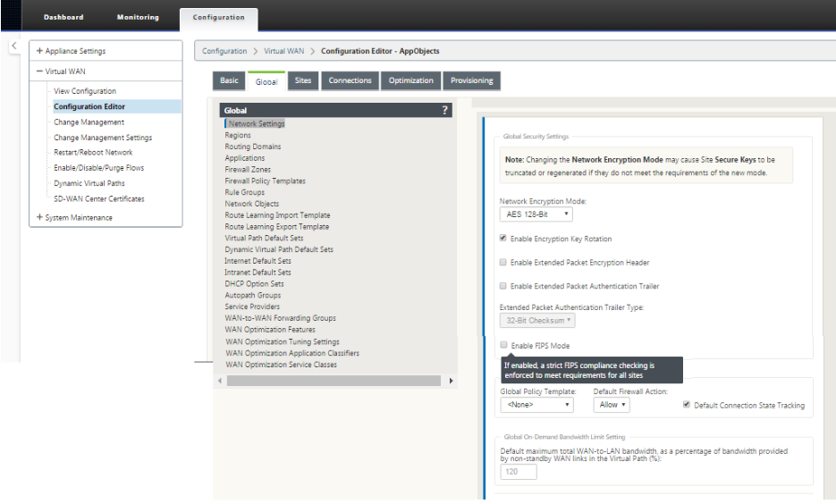Open Global Policy Template dropdown
The width and height of the screenshot is (836, 504).
coord(536,405)
